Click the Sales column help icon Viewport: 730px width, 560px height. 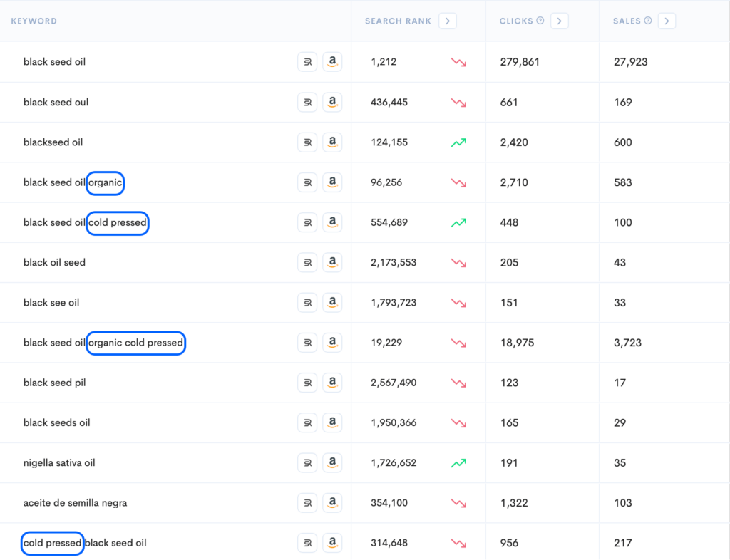coord(648,21)
